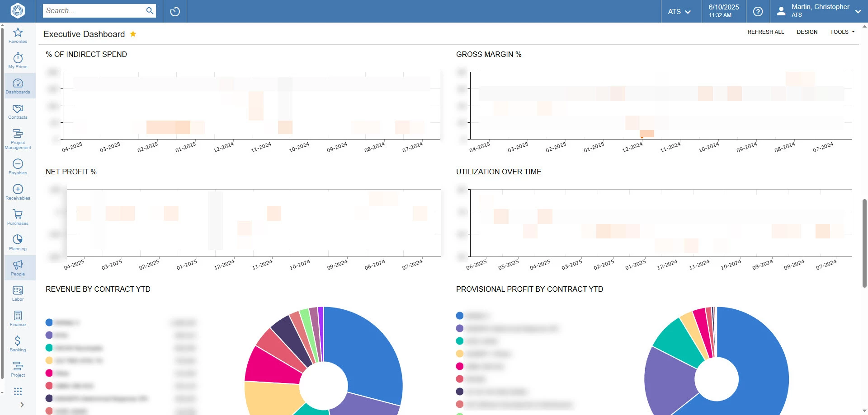Click the teal legend dot under Provisional Profit

coord(460,341)
